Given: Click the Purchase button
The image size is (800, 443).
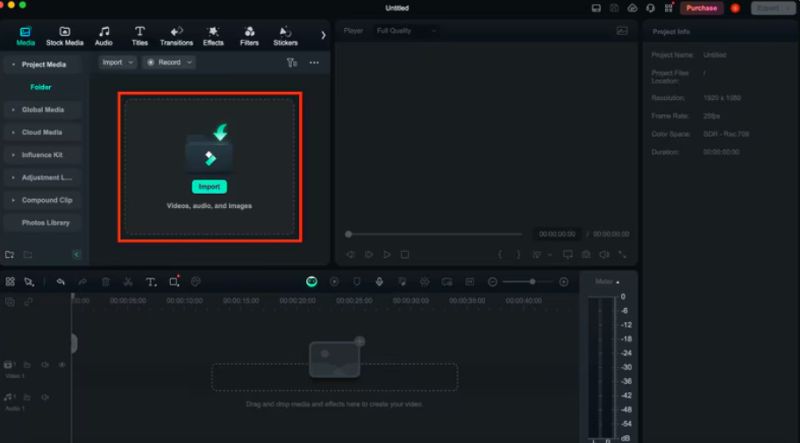Looking at the screenshot, I should (702, 8).
